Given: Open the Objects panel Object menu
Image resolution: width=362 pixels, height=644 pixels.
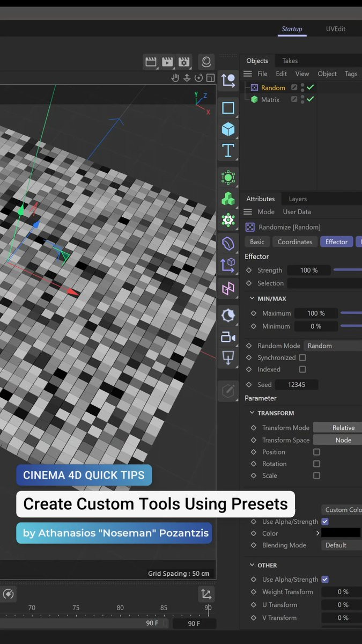Looking at the screenshot, I should [x=327, y=74].
